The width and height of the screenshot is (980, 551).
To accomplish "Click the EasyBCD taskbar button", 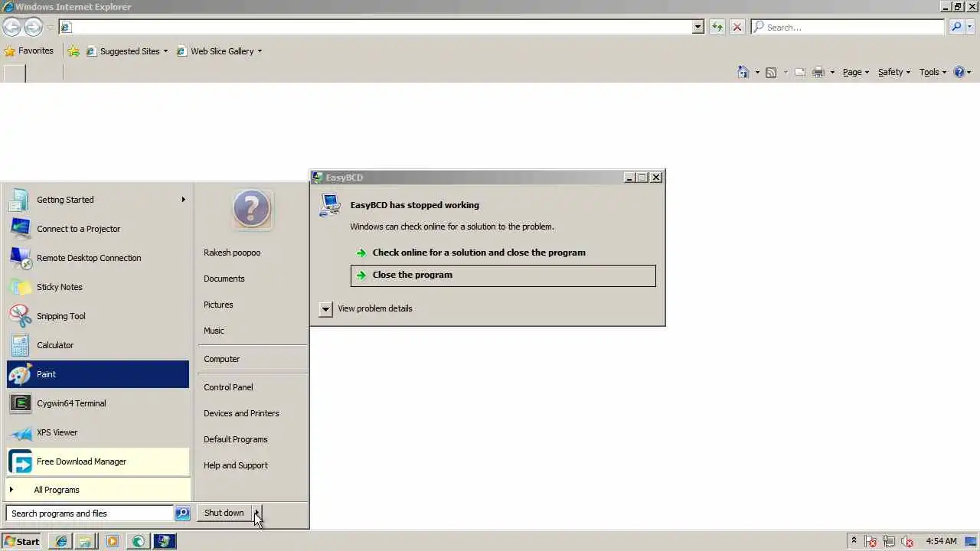I will pos(164,541).
